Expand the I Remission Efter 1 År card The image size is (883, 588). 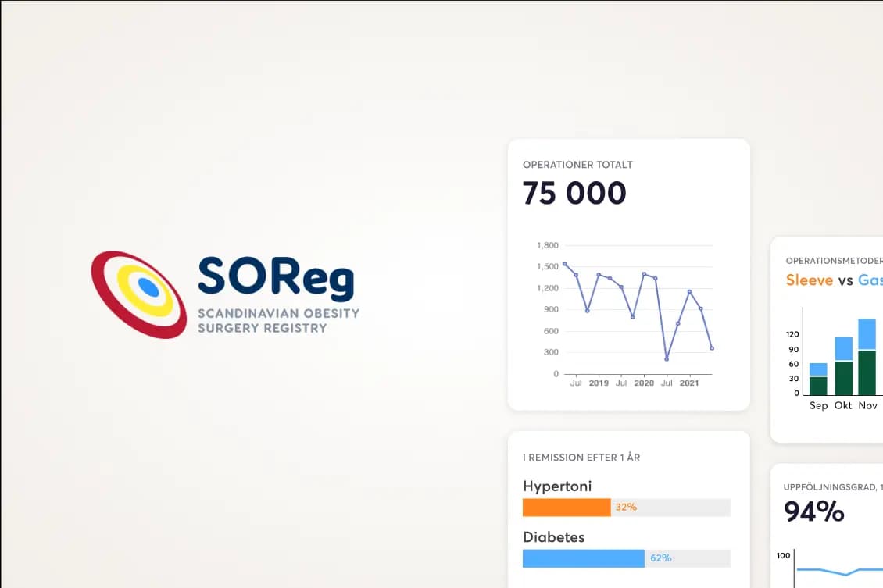627,508
